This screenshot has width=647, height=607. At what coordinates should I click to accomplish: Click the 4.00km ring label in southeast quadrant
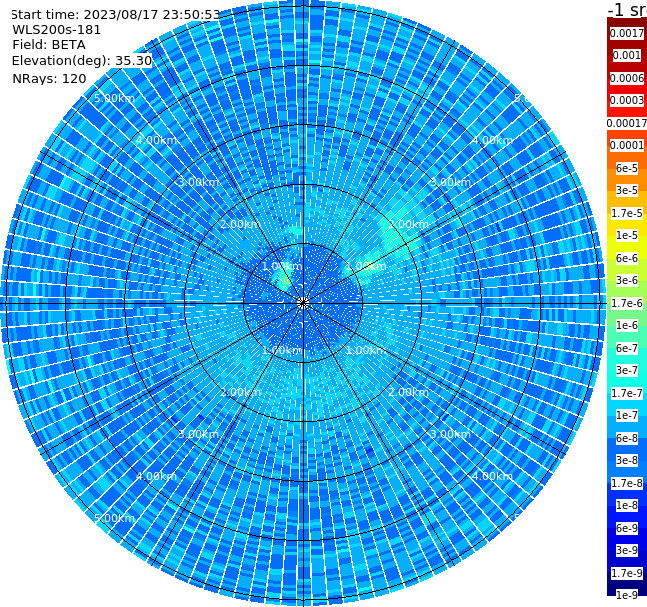click(x=493, y=476)
